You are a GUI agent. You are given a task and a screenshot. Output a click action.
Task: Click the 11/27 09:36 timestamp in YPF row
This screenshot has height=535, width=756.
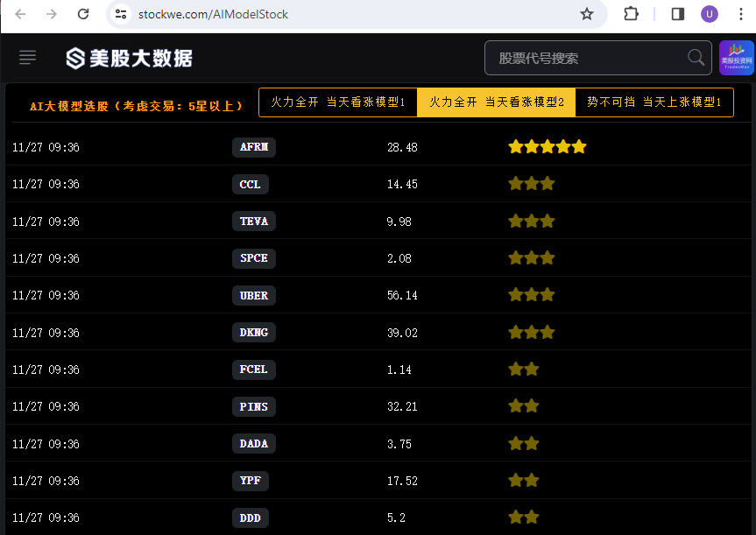point(46,481)
